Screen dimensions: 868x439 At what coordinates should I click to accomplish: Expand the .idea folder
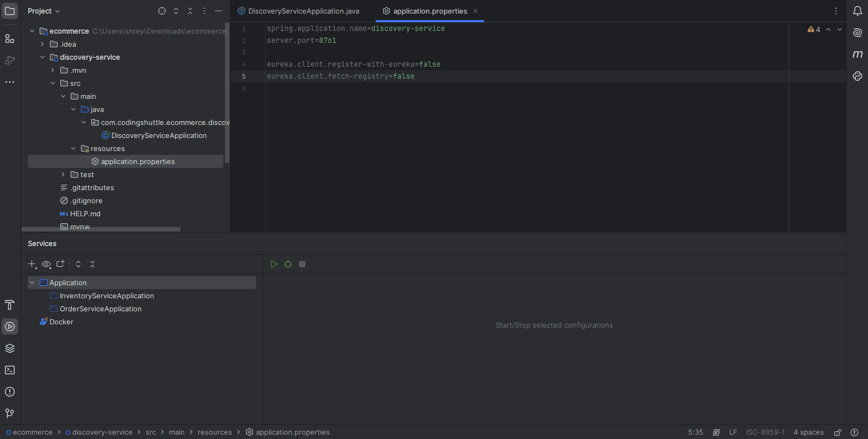coord(42,44)
